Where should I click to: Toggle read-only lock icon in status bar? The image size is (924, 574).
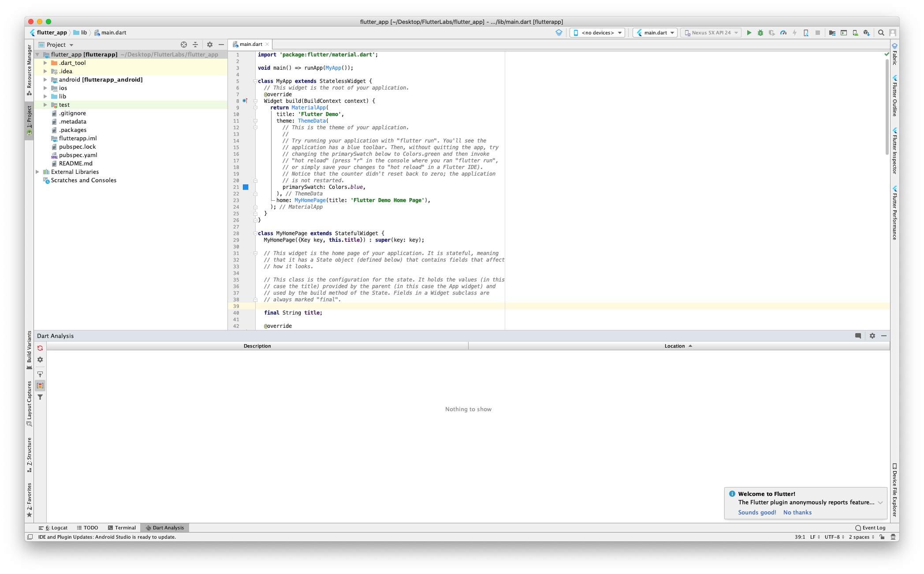click(882, 537)
